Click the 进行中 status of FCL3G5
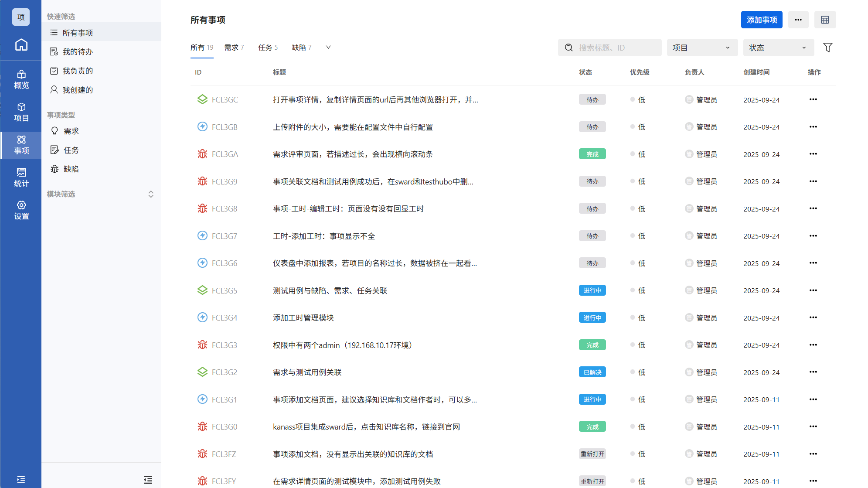This screenshot has width=868, height=488. 592,290
